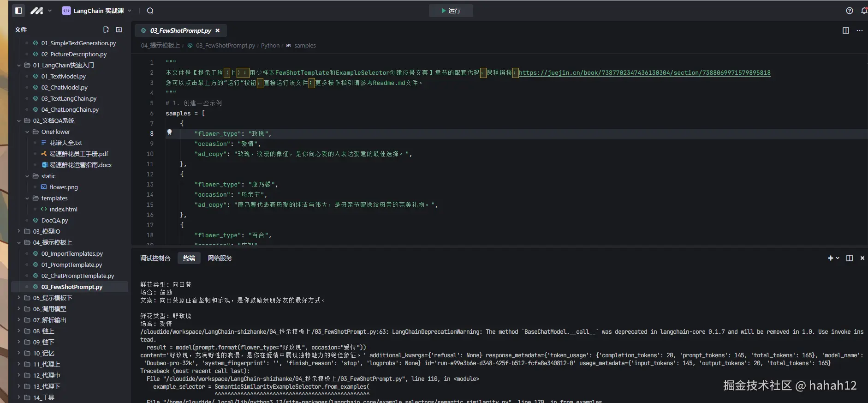
Task: Switch to the 终端 tab
Action: pyautogui.click(x=189, y=258)
